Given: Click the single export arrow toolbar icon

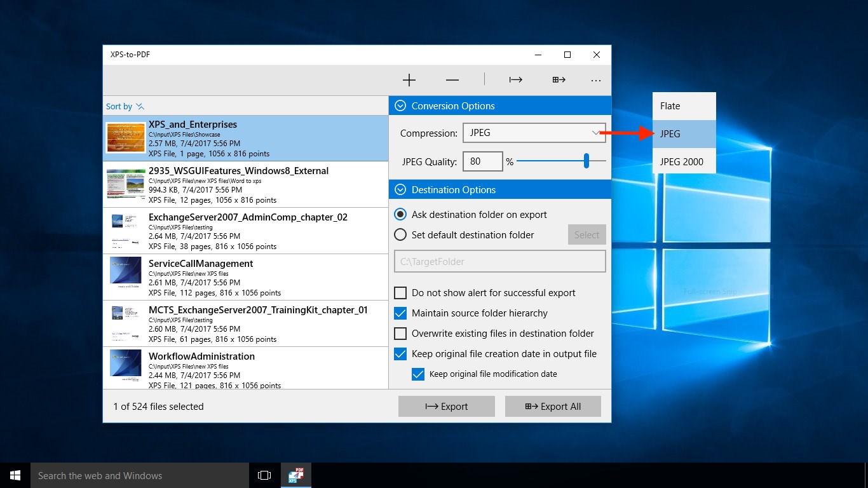Looking at the screenshot, I should 515,80.
